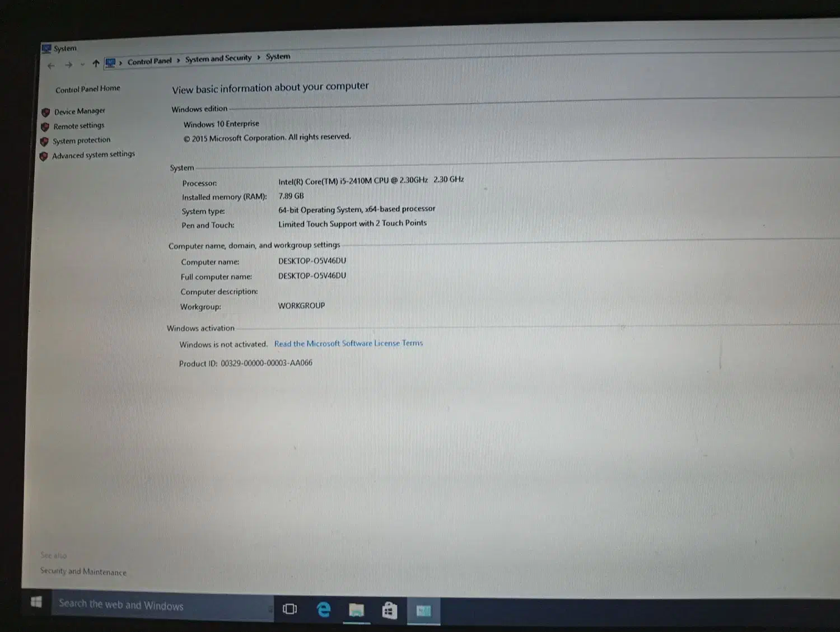Open the Windows Start menu
The width and height of the screenshot is (840, 632).
[36, 602]
